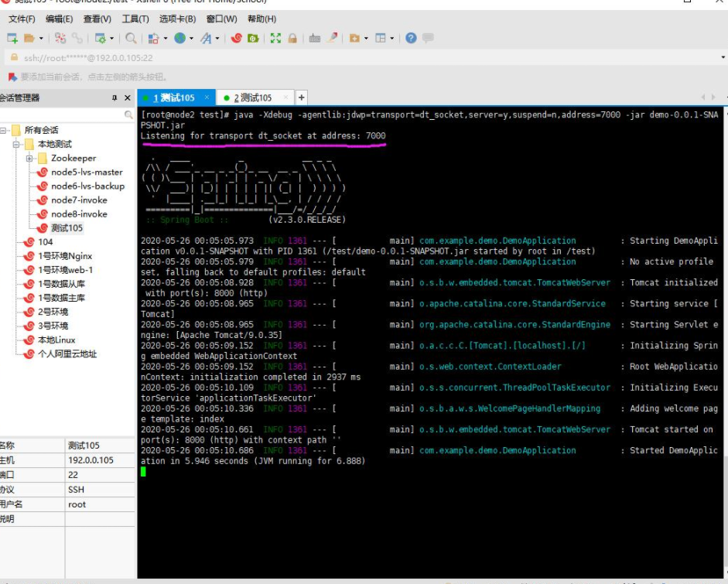This screenshot has width=728, height=584.
Task: Click the keyboard key mapping icon
Action: click(x=315, y=38)
